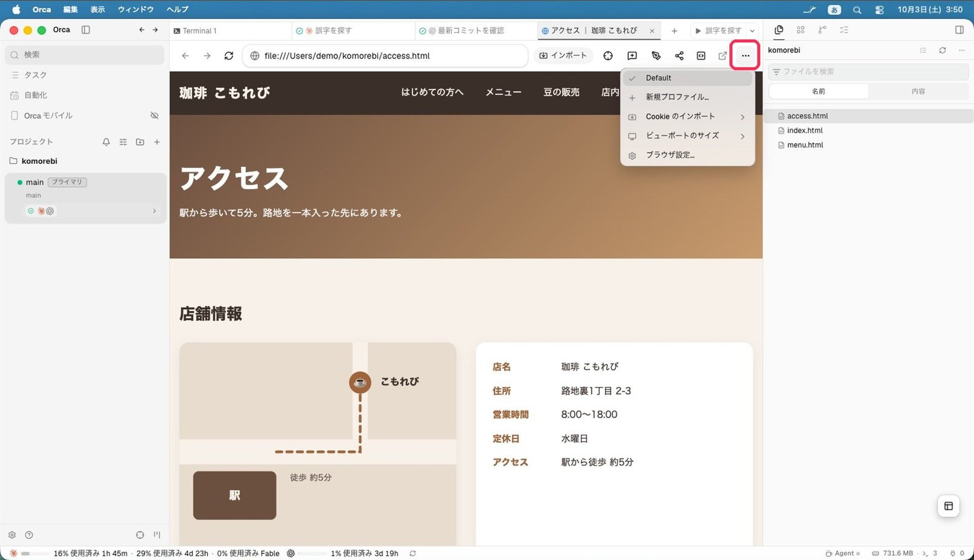
Task: Open dropdown next to 誤字を探す run button
Action: pyautogui.click(x=752, y=30)
